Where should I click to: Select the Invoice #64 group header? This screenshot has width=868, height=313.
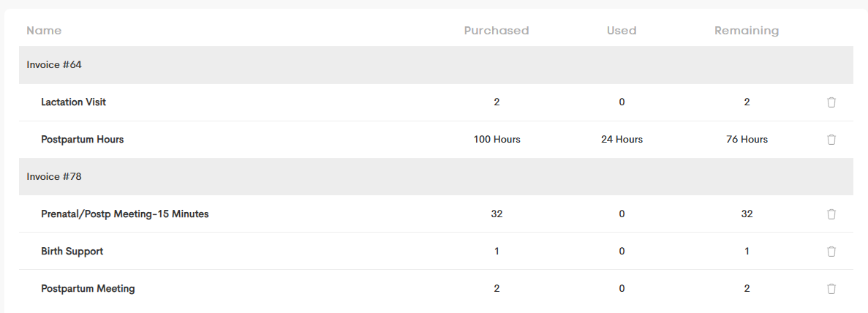[x=437, y=65]
